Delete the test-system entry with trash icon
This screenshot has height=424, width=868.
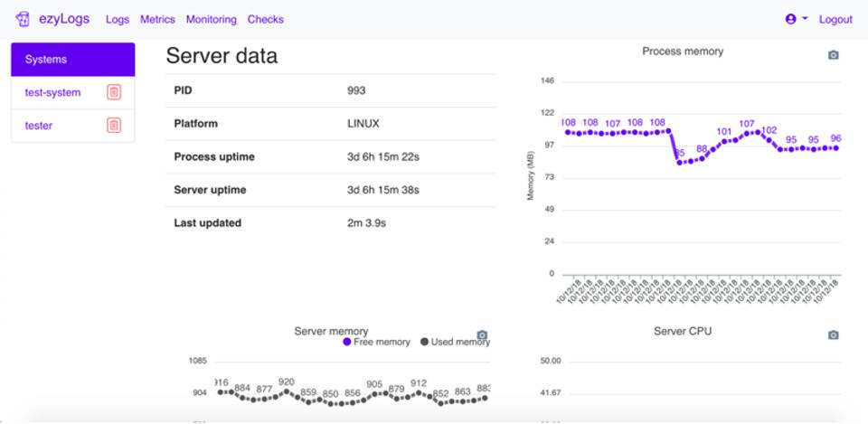coord(114,92)
